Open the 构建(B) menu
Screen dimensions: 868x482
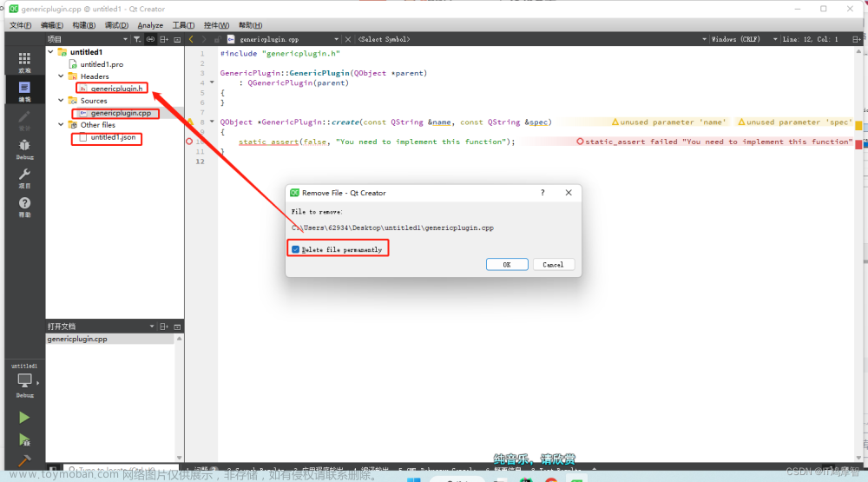click(84, 25)
